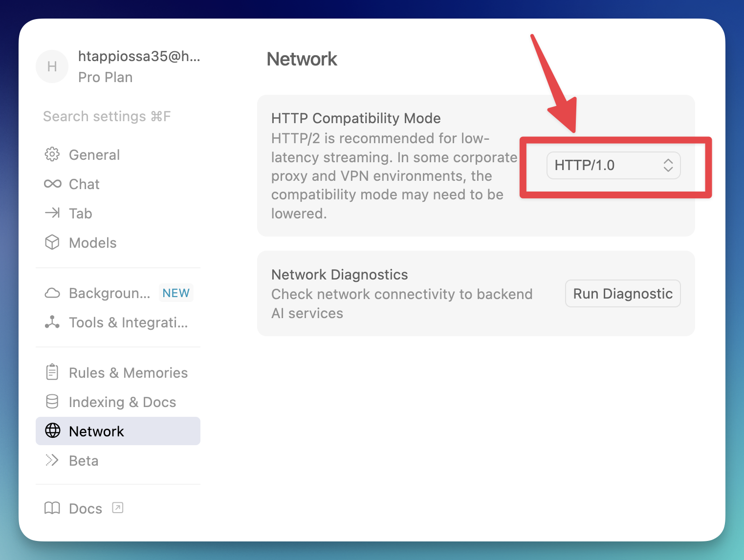Go to Tab settings

tap(118, 213)
